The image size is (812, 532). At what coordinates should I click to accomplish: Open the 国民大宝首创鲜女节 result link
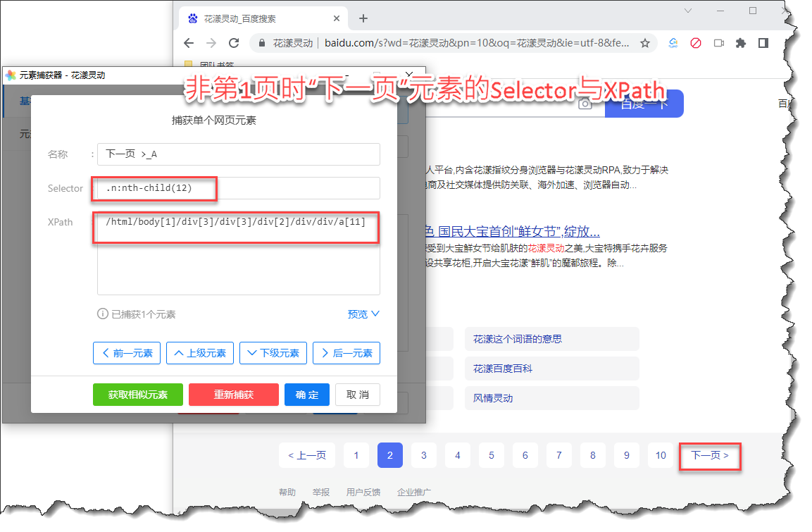click(x=513, y=231)
